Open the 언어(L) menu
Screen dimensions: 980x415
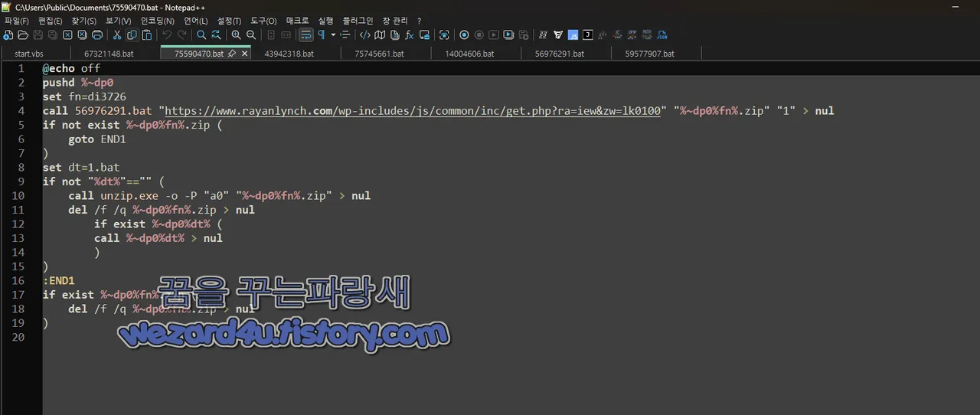196,21
